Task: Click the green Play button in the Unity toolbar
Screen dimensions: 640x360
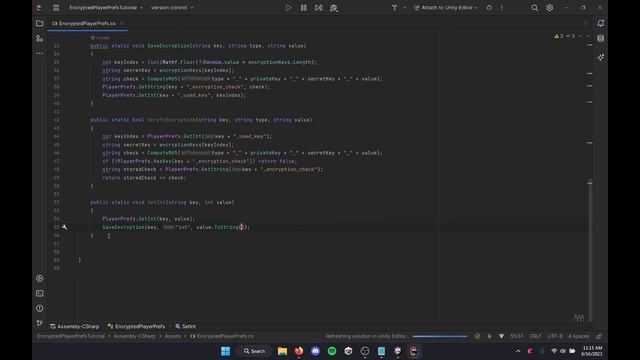Action: coord(289,8)
